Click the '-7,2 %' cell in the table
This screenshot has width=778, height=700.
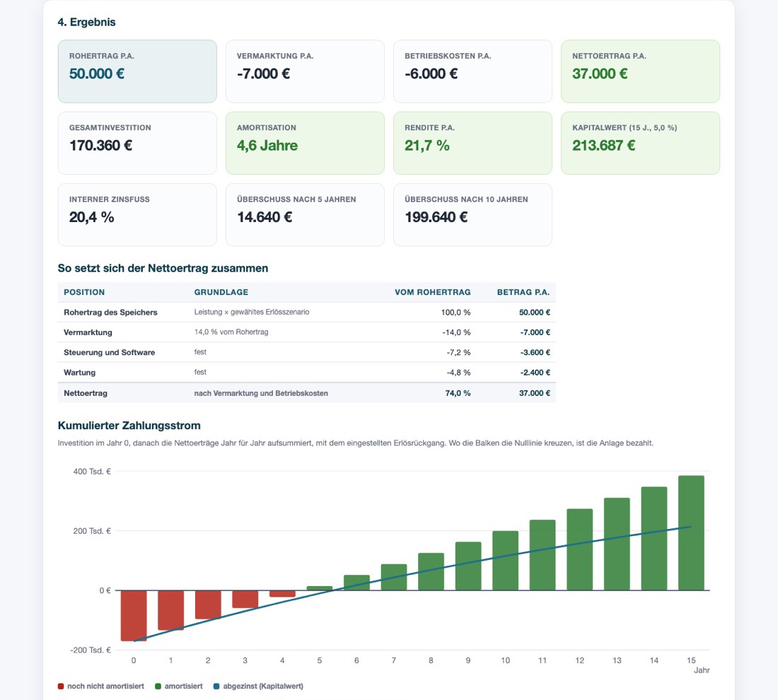459,353
